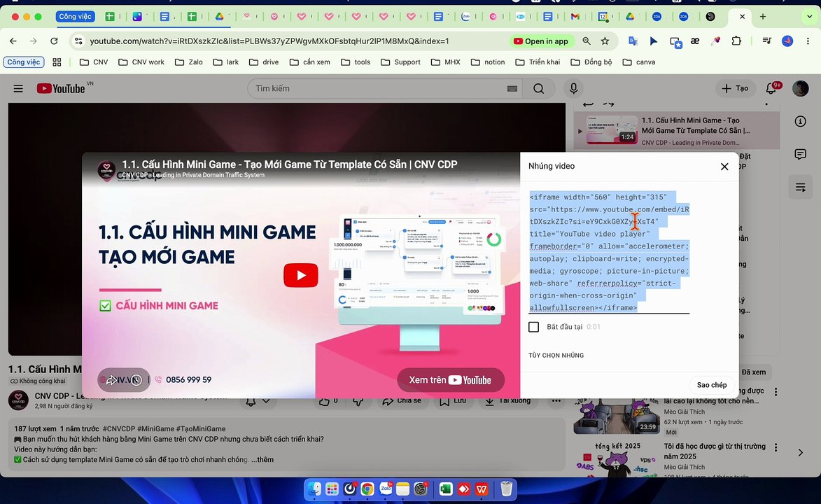Open the Zalo bookmark folder
821x504 pixels.
[189, 62]
